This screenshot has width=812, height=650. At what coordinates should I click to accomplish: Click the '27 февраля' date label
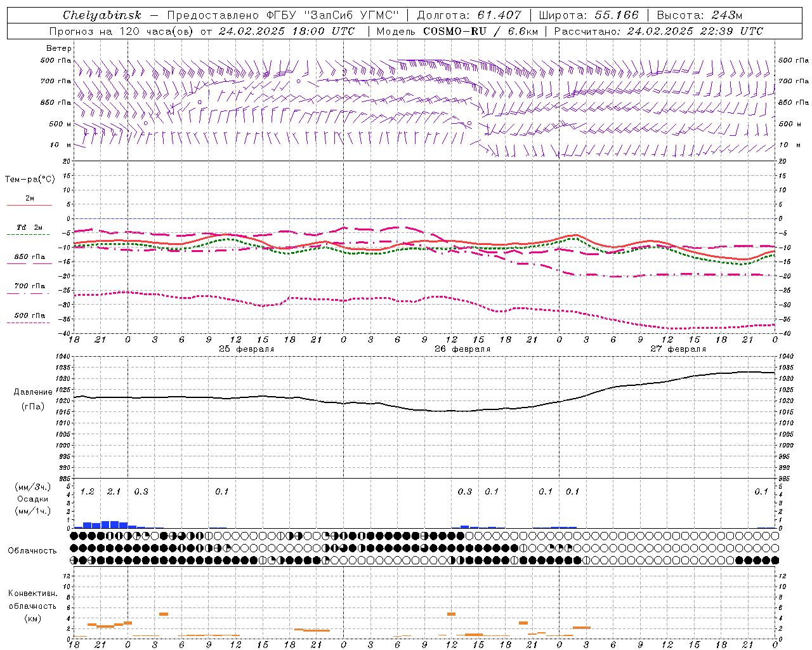678,349
